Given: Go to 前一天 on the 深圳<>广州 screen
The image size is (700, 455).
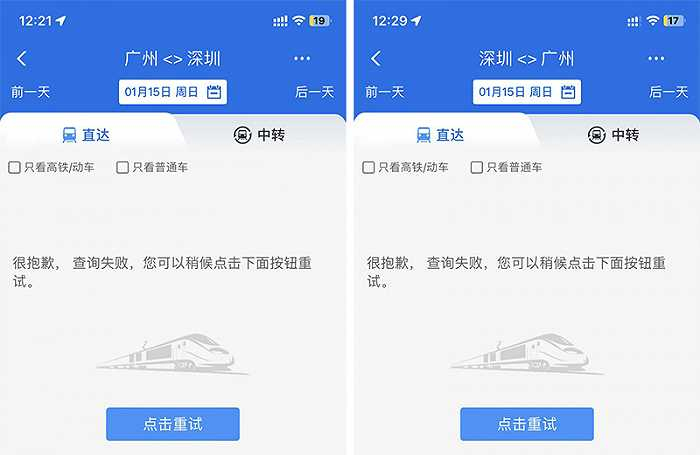Looking at the screenshot, I should point(384,92).
